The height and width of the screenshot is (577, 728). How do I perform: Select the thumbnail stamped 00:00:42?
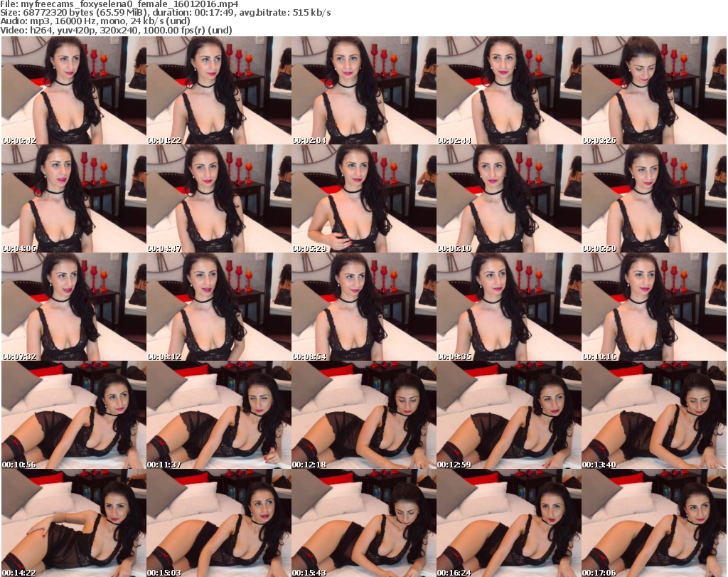coord(74,90)
